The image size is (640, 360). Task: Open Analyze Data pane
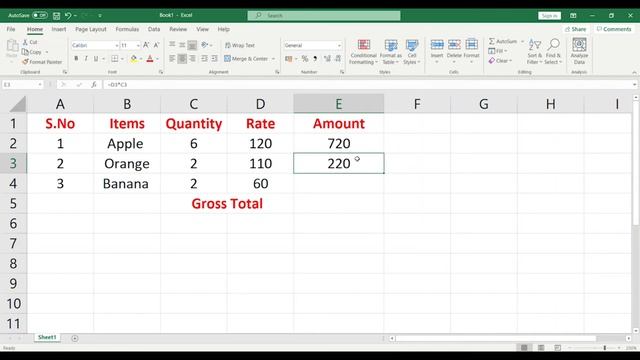pyautogui.click(x=579, y=51)
